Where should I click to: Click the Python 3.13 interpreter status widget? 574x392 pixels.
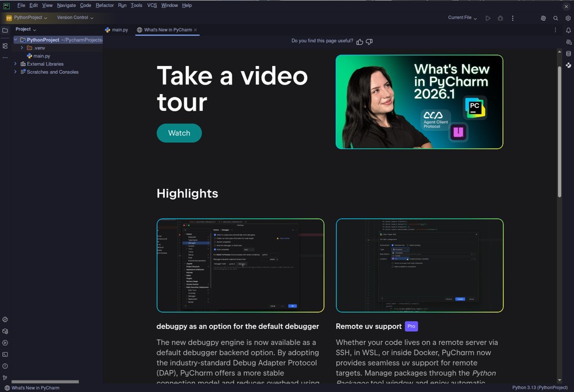tap(540, 387)
